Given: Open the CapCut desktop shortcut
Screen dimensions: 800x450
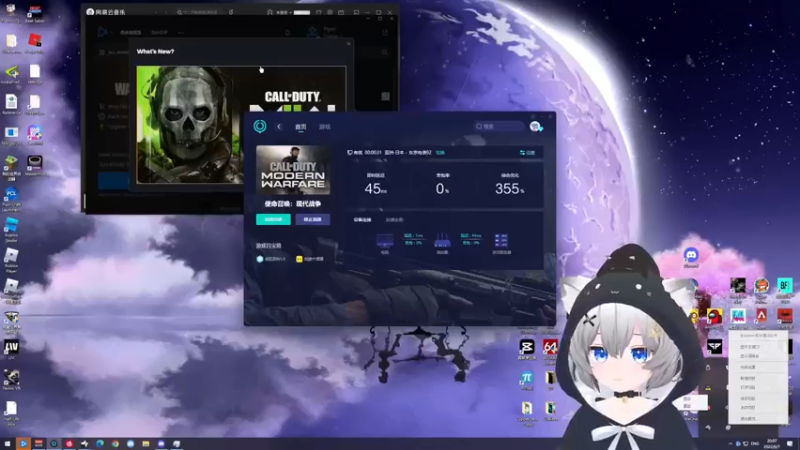Looking at the screenshot, I should [x=527, y=349].
